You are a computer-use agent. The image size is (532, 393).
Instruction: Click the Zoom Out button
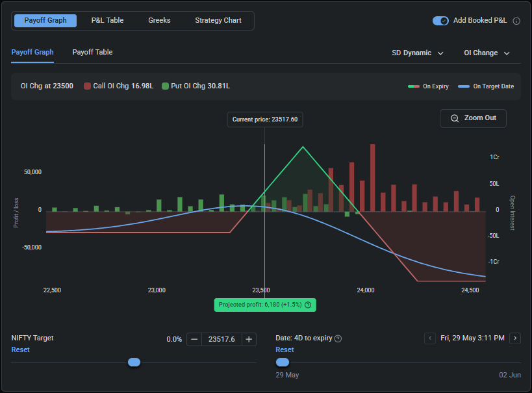pos(473,118)
